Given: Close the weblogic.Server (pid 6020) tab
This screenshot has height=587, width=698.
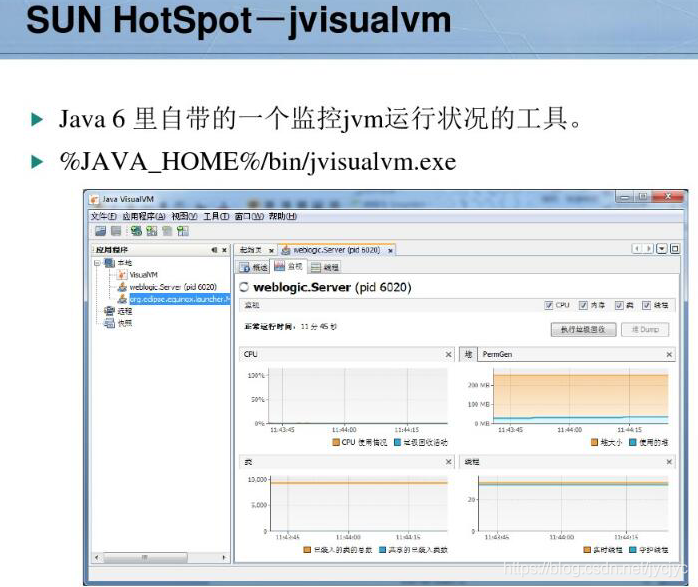Looking at the screenshot, I should [390, 251].
